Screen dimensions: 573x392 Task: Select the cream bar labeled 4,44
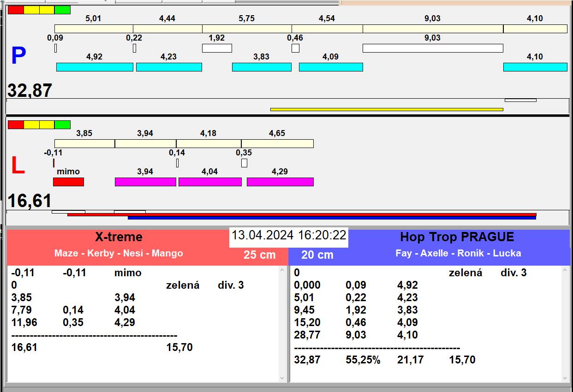pyautogui.click(x=167, y=29)
